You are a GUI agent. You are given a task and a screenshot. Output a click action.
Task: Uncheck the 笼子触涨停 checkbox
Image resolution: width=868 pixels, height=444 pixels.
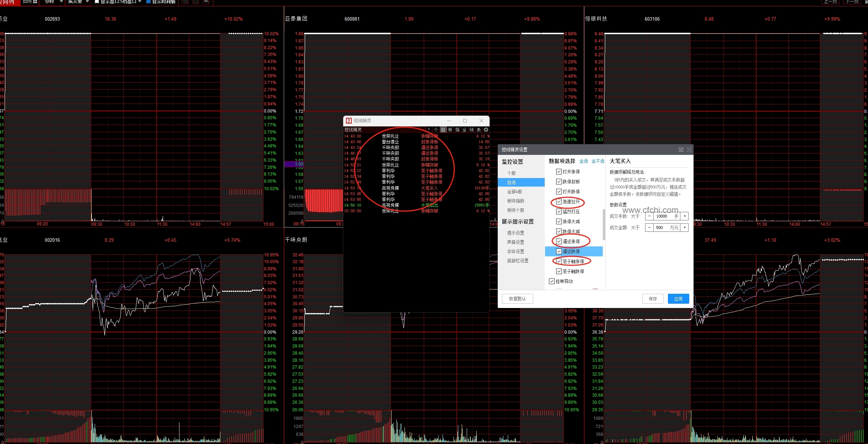pos(559,262)
